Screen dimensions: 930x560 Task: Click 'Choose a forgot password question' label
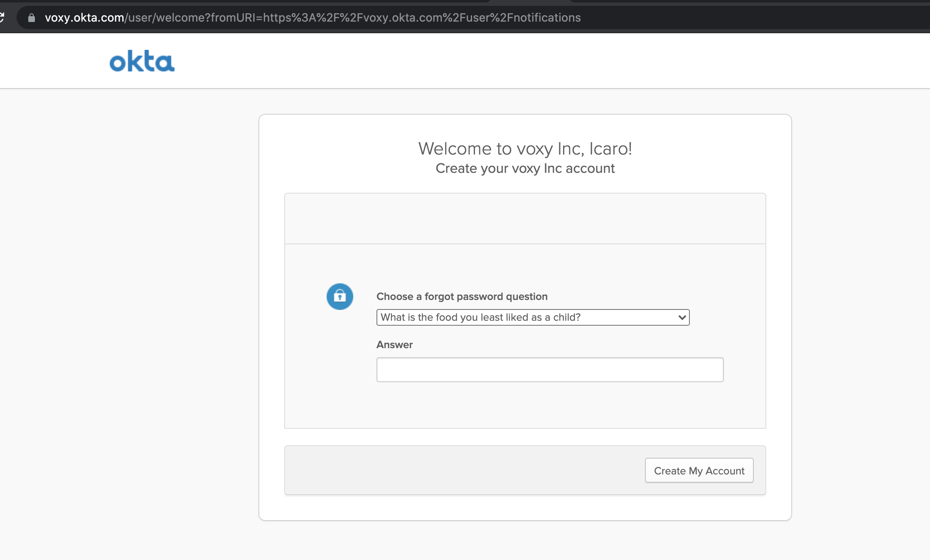pyautogui.click(x=462, y=297)
